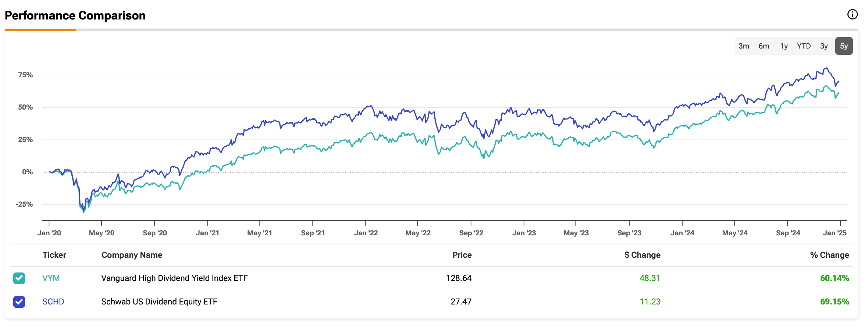
Task: Click the Company Name column header
Action: click(132, 255)
